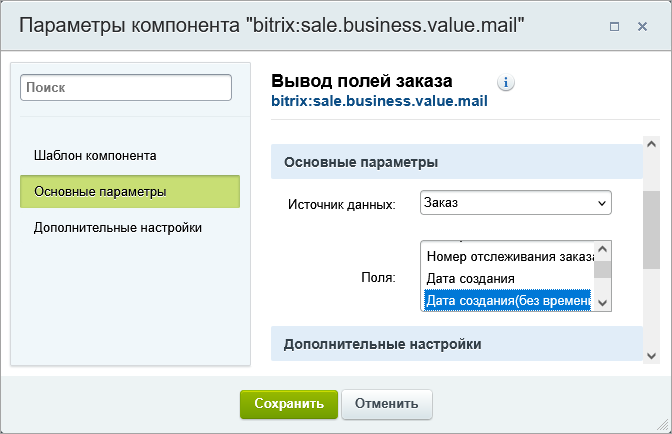Open Шаблон компонента in the sidebar

click(x=95, y=156)
